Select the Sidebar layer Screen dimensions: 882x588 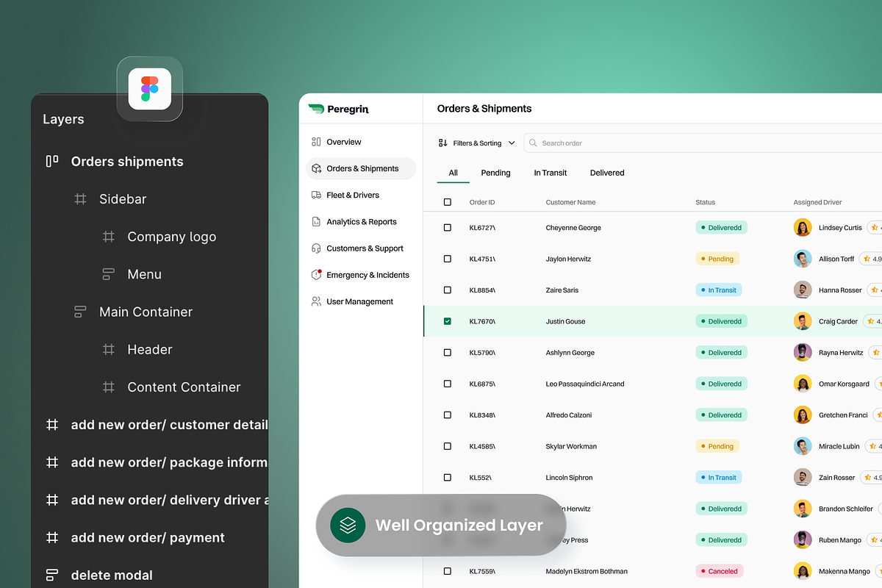[x=123, y=199]
